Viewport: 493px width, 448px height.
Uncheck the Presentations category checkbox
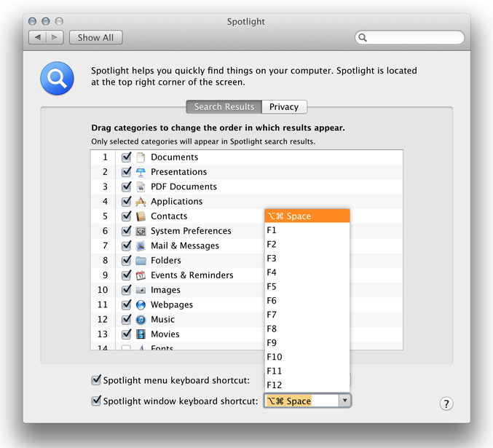click(127, 171)
